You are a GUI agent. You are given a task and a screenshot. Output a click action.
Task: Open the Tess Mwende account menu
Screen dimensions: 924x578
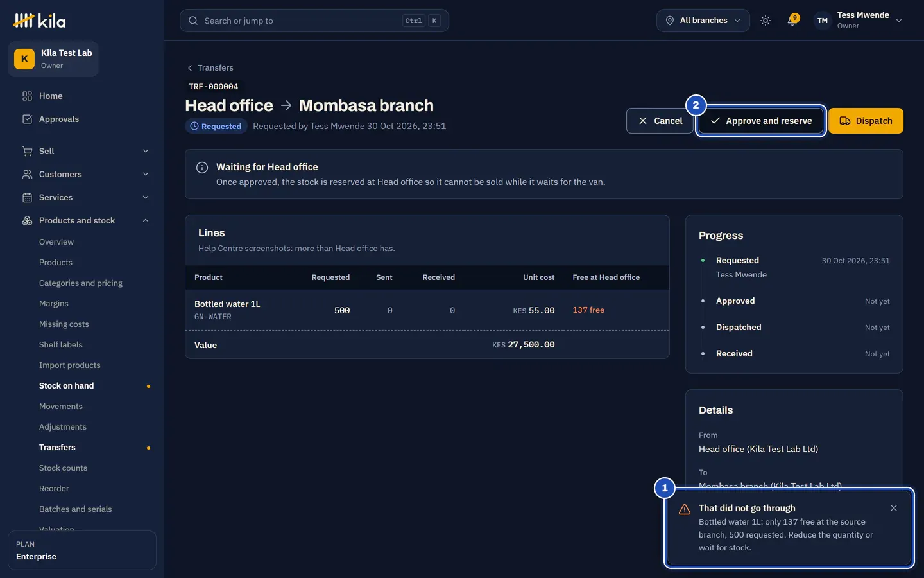pyautogui.click(x=858, y=21)
